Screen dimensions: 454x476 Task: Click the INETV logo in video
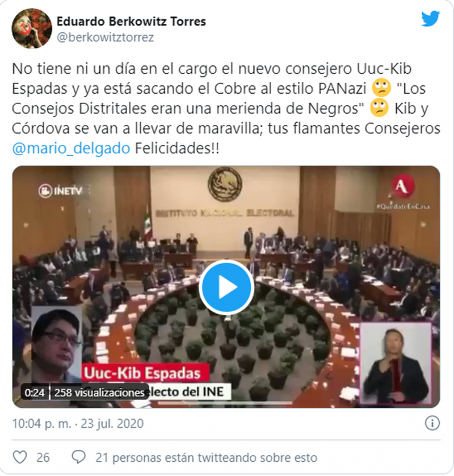(60, 191)
